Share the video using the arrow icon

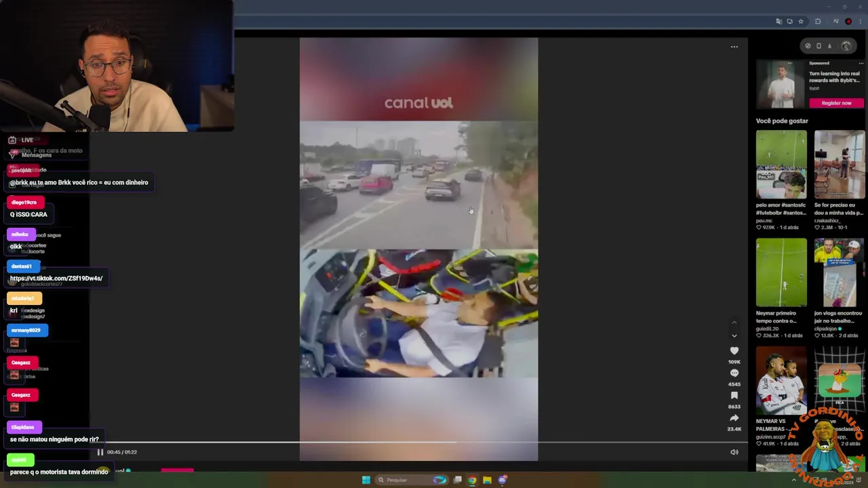click(x=734, y=418)
